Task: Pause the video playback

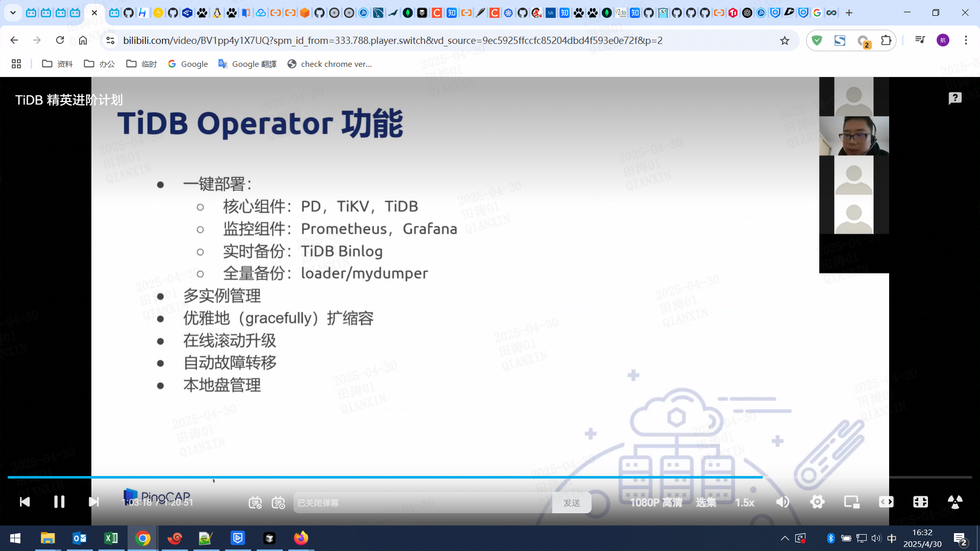Action: click(59, 502)
